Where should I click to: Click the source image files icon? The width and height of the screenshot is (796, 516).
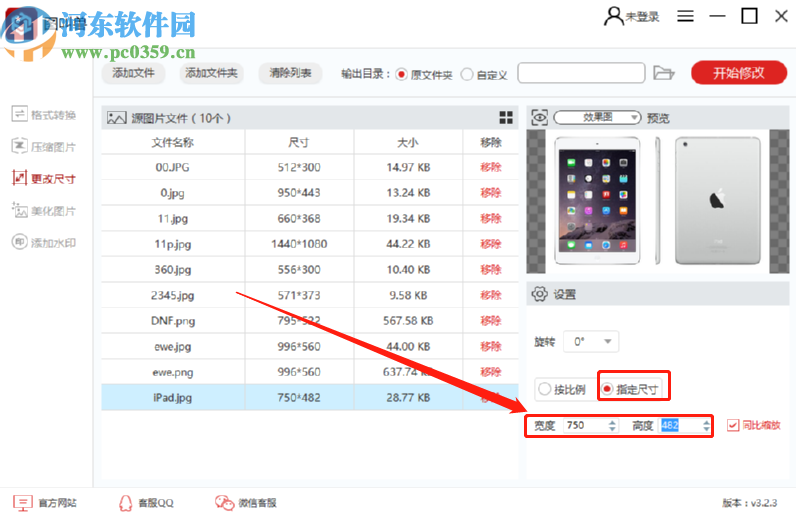tap(116, 118)
